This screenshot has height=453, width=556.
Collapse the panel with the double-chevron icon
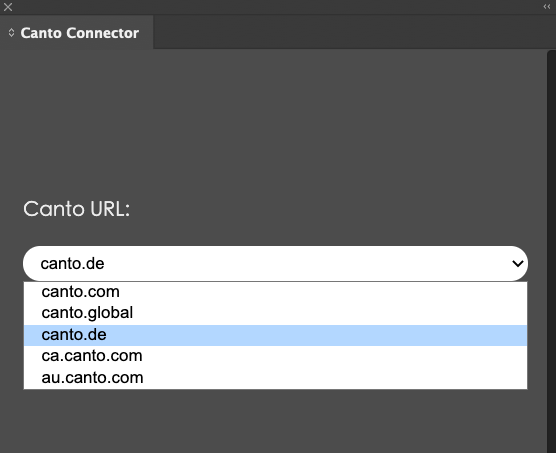pyautogui.click(x=546, y=7)
